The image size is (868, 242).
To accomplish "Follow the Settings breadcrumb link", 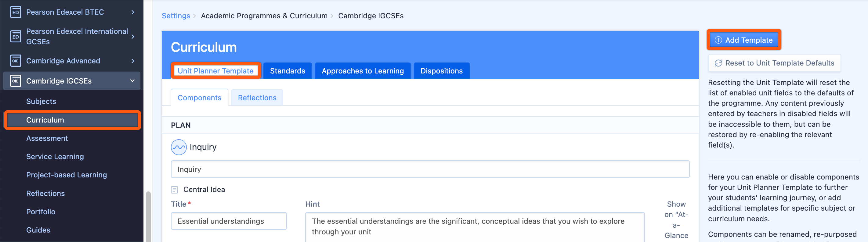I will click(175, 16).
